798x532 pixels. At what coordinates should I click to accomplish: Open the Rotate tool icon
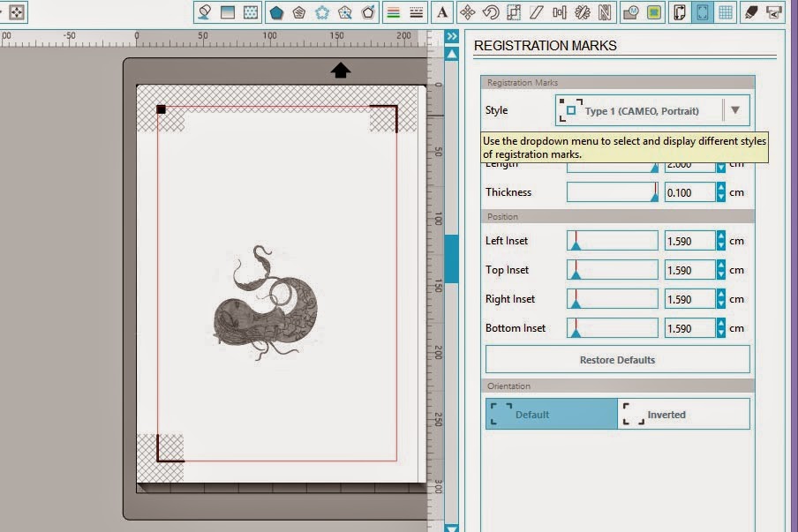[x=491, y=12]
